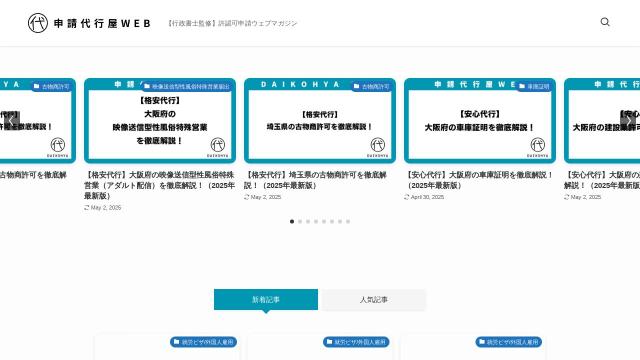Select the sixth carousel pagination dot
This screenshot has height=360, width=640.
(x=332, y=221)
